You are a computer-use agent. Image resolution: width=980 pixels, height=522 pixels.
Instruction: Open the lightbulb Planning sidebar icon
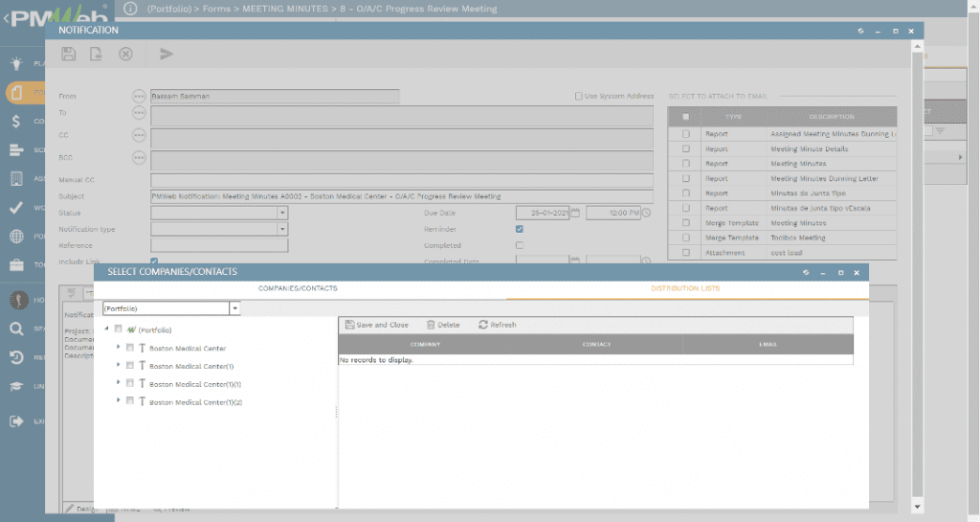click(17, 63)
